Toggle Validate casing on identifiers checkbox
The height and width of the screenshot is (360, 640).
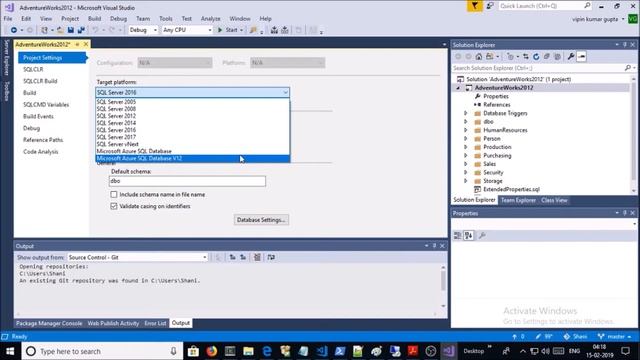(114, 206)
